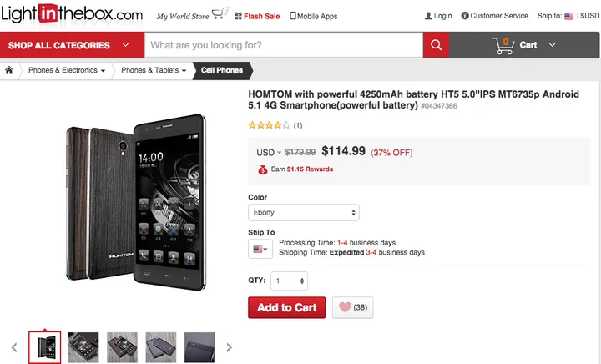
Task: Open the Color dropdown showing Ebony
Action: tap(304, 213)
